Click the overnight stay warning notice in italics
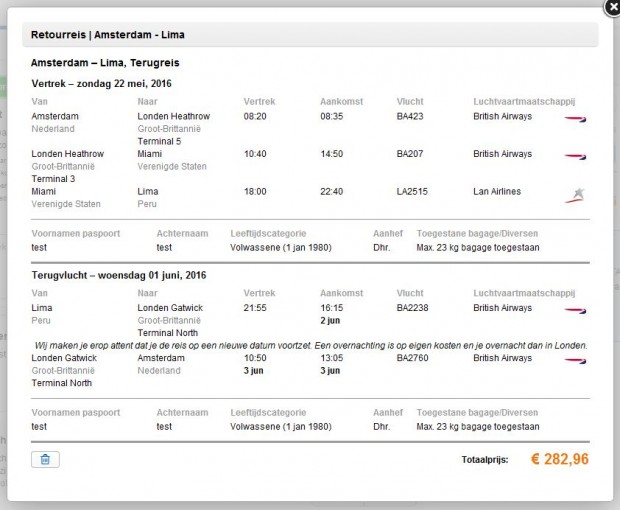 click(311, 345)
